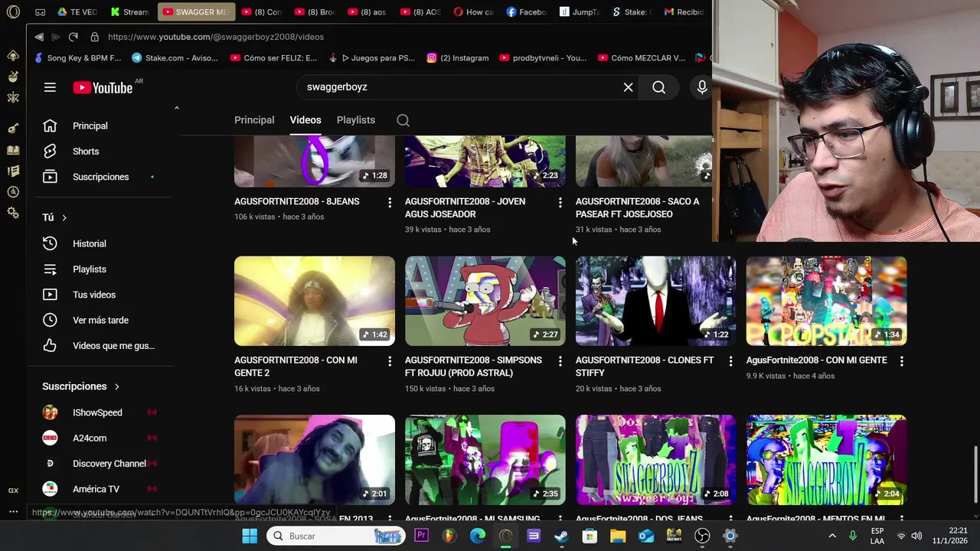Switch to the Facebook browser tab
This screenshot has height=551, width=980.
tap(525, 11)
